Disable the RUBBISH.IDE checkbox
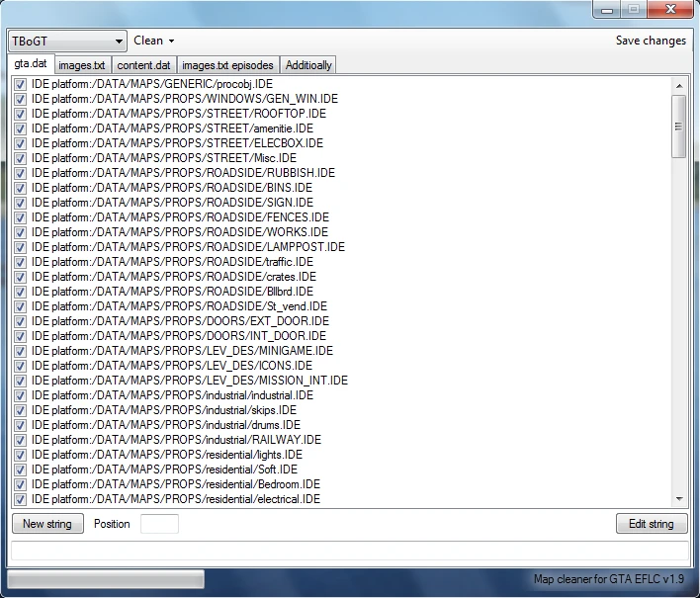The image size is (700, 598). click(20, 173)
